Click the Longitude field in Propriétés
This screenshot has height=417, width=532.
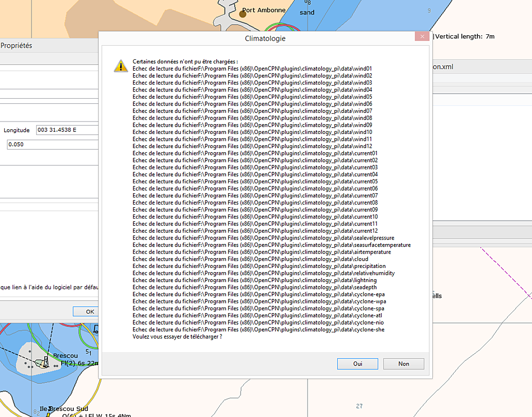tap(67, 130)
